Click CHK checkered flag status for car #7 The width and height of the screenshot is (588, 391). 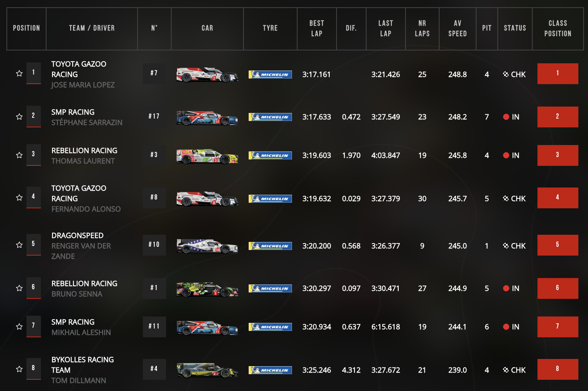pos(514,75)
